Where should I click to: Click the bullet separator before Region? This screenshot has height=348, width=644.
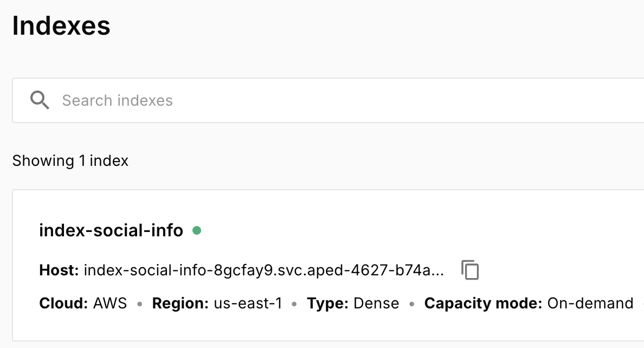point(140,304)
